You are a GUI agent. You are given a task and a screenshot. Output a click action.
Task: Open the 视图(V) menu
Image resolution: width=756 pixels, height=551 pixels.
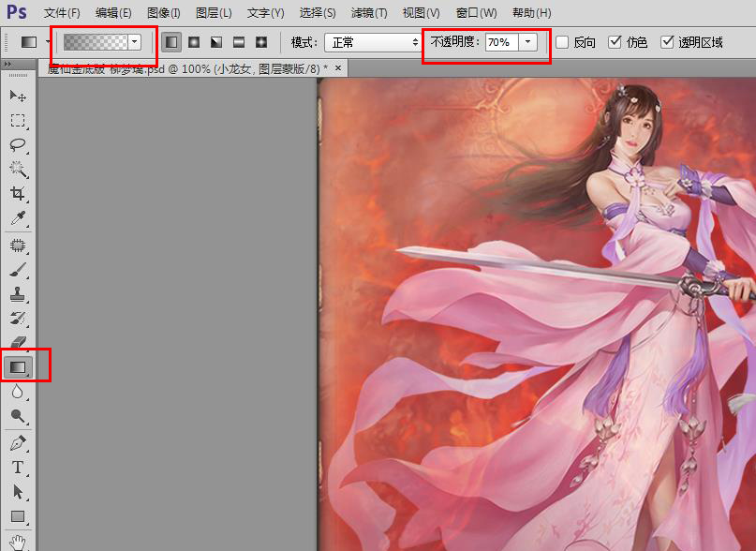click(421, 13)
